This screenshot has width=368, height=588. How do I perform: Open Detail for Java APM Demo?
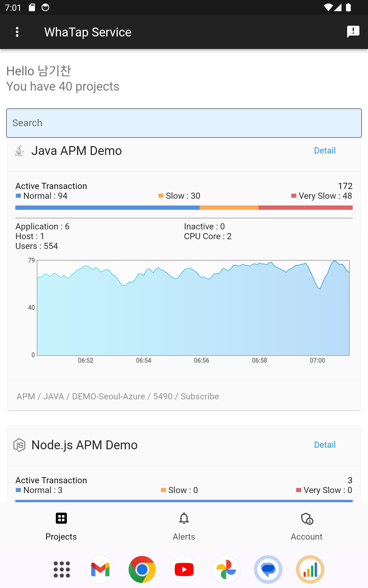pos(325,151)
